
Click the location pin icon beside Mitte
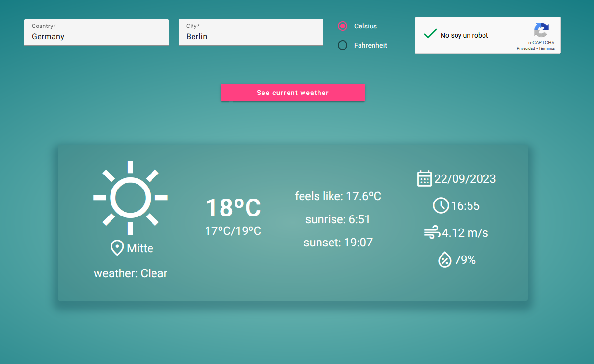(x=117, y=248)
